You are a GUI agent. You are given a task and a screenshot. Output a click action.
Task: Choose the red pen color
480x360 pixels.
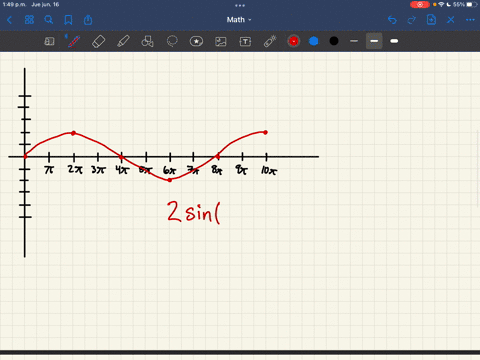[294, 41]
